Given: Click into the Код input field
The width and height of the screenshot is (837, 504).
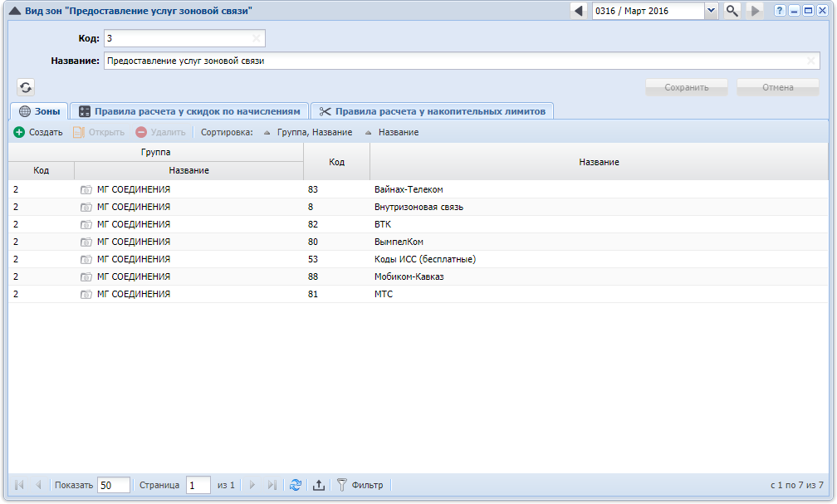Looking at the screenshot, I should (x=184, y=38).
